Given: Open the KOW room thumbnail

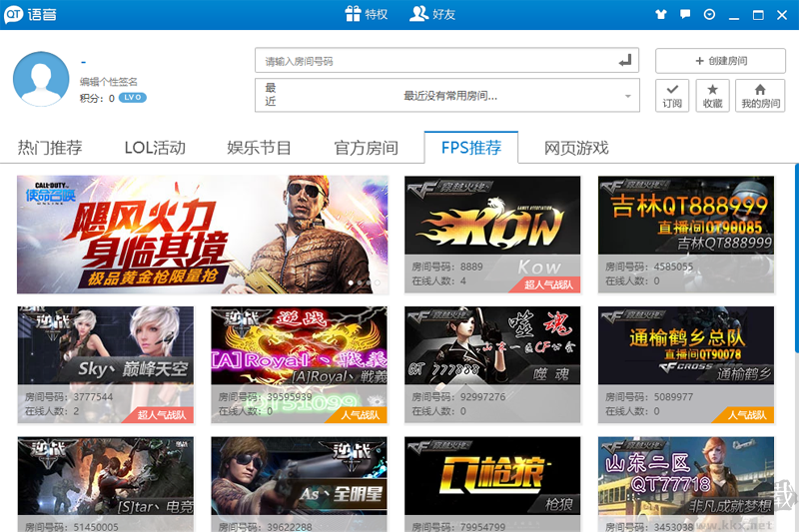Looking at the screenshot, I should coord(492,216).
